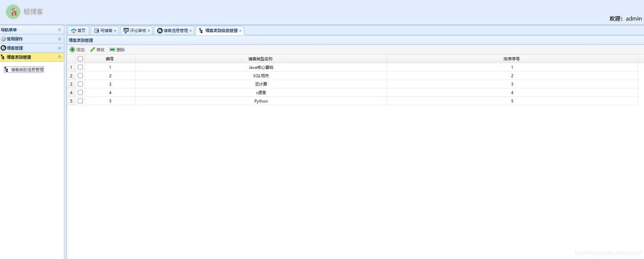Collapse the 导航菜单 sidebar panel
Screen dimensions: 644x259
(x=59, y=30)
